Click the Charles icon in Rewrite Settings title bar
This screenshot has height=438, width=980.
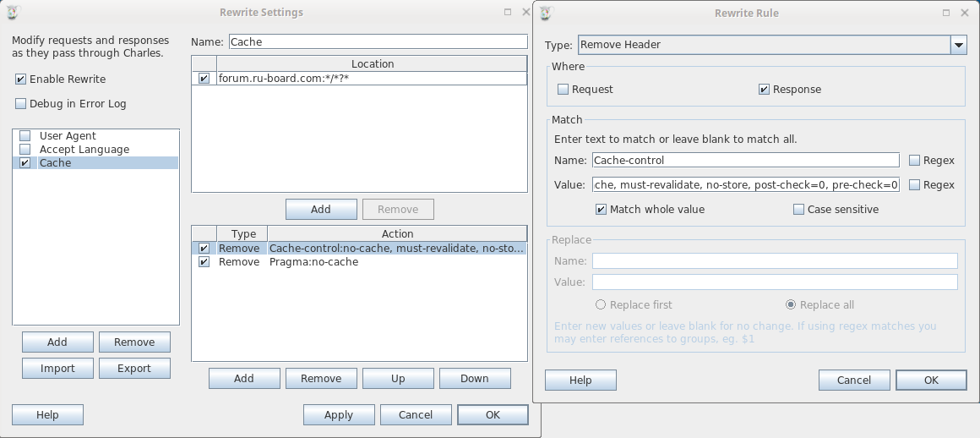[13, 12]
